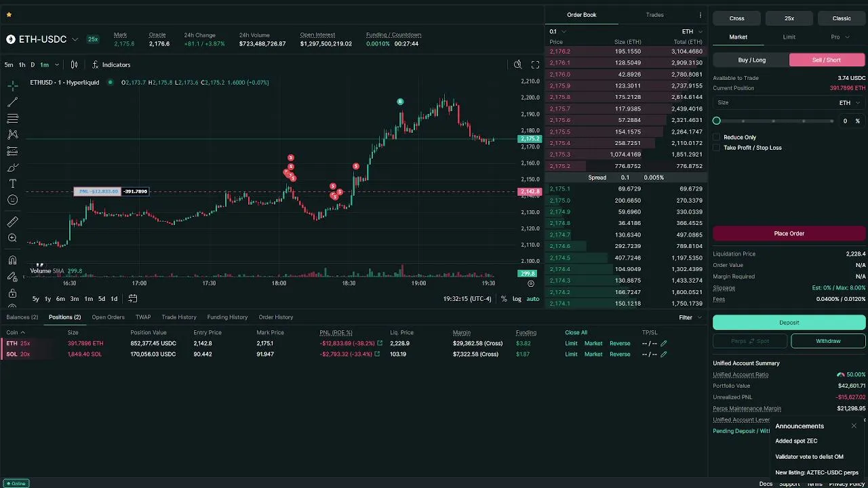Toggle the log scale
Image resolution: width=868 pixels, height=488 pixels.
(517, 299)
